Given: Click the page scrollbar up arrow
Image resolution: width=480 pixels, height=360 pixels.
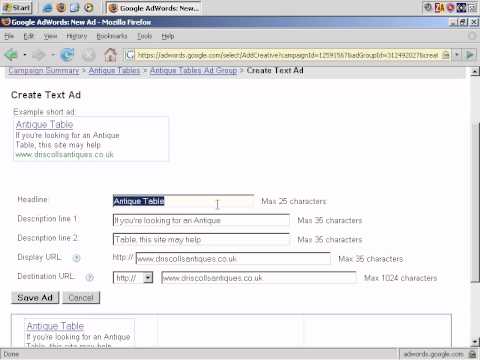Looking at the screenshot, I should 475,71.
